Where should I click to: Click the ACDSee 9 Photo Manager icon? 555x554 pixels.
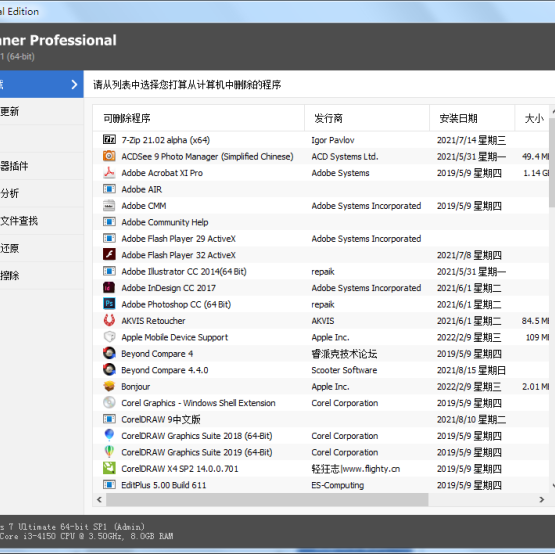pyautogui.click(x=109, y=156)
